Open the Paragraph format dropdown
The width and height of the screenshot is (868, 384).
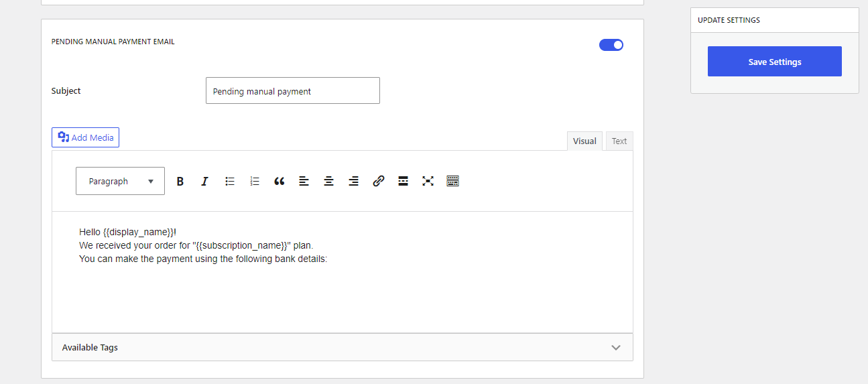pyautogui.click(x=120, y=181)
